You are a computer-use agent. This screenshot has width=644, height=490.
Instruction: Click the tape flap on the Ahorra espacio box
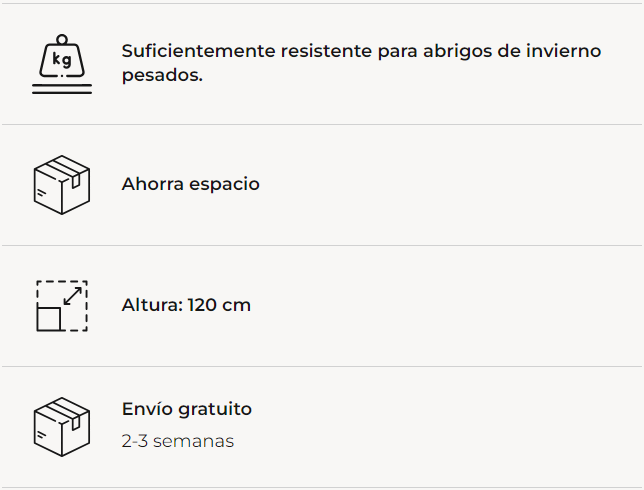click(70, 170)
